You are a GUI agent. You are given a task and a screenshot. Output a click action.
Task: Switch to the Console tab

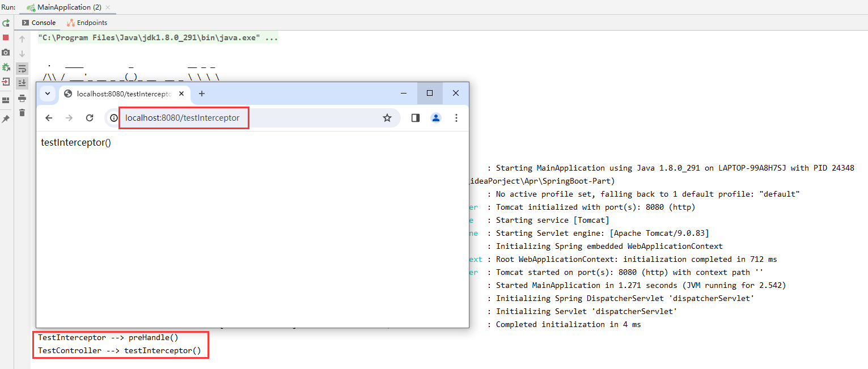pos(39,23)
